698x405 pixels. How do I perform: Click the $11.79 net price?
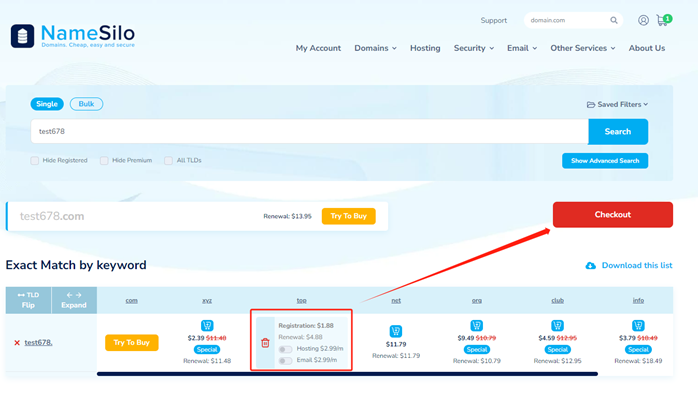(x=396, y=344)
